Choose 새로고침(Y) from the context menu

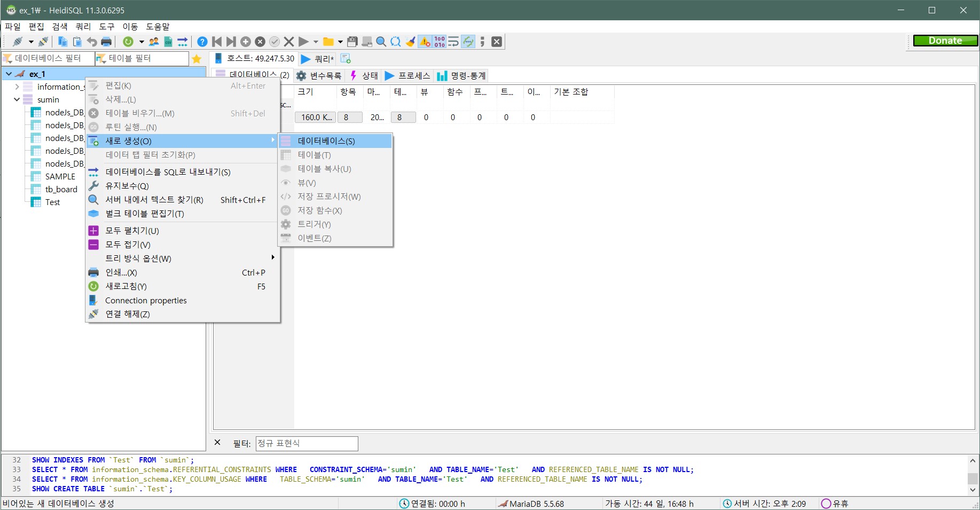183,286
